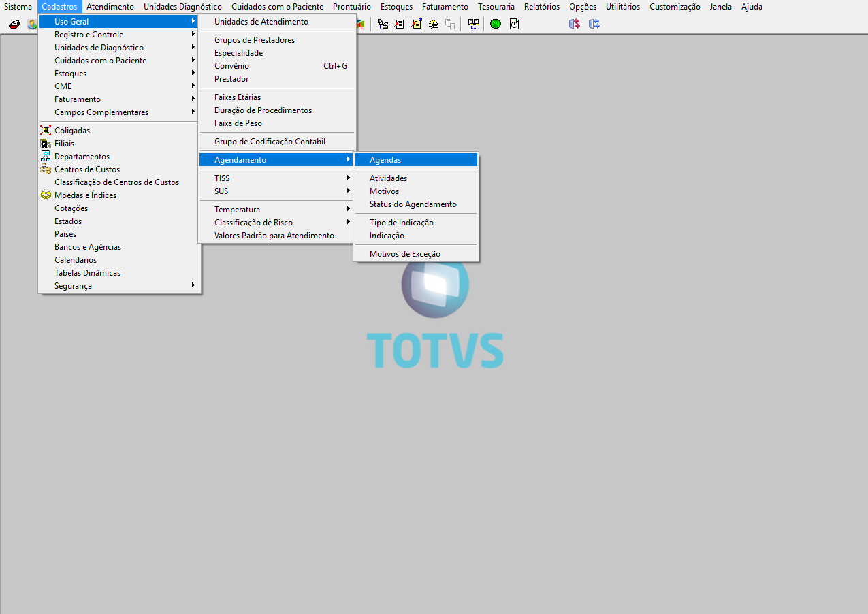This screenshot has width=868, height=614.
Task: Open Filiais building icon entry
Action: coord(120,144)
